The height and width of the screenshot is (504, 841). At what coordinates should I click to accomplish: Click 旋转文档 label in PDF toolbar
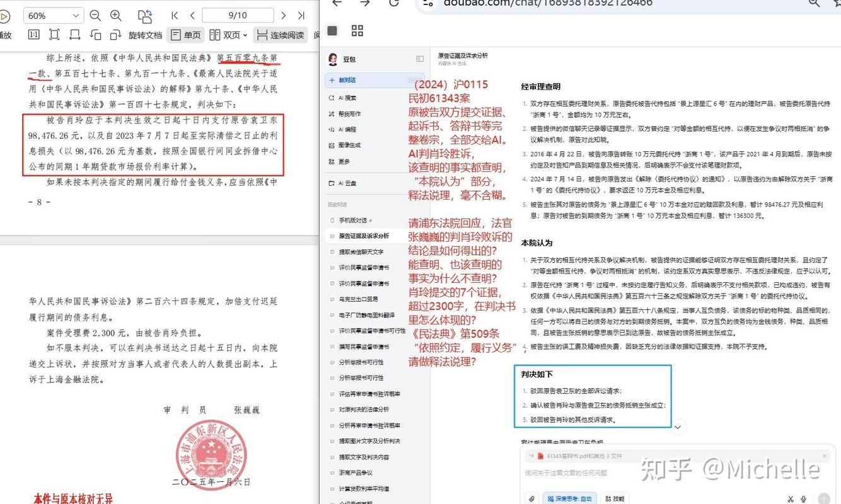(x=145, y=35)
